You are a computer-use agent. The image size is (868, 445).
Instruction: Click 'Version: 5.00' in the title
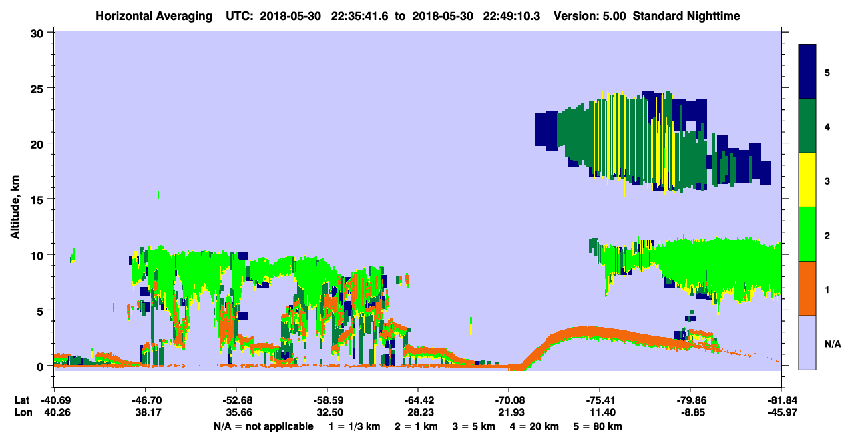pyautogui.click(x=588, y=15)
